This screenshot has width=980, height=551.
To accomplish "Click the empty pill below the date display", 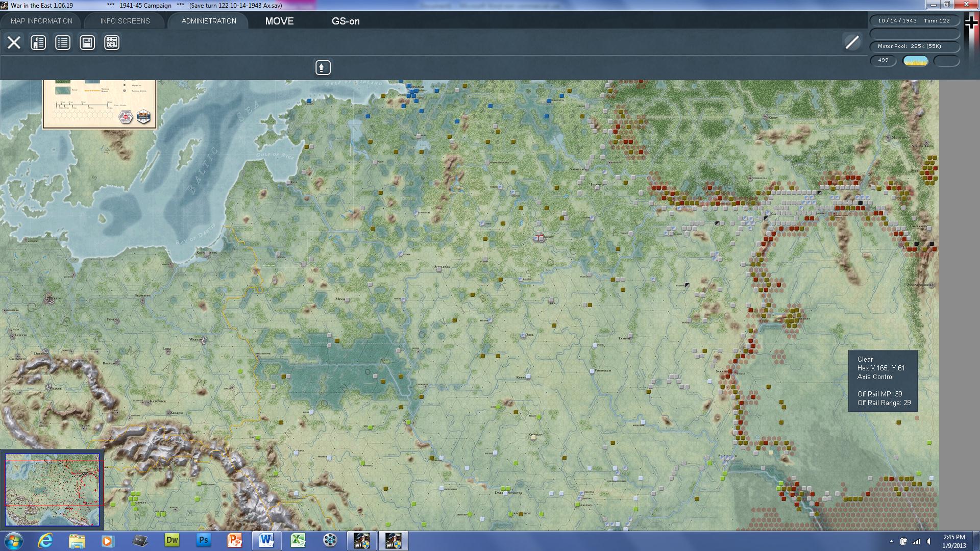I will pyautogui.click(x=914, y=34).
